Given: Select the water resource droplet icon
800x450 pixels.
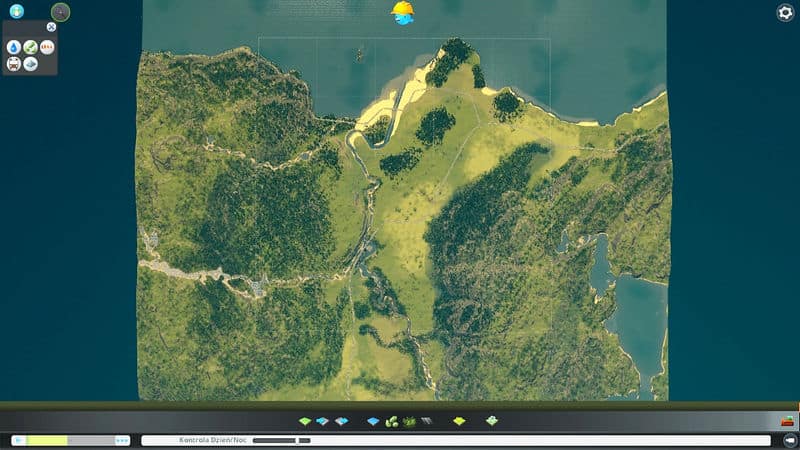Looking at the screenshot, I should (14, 47).
